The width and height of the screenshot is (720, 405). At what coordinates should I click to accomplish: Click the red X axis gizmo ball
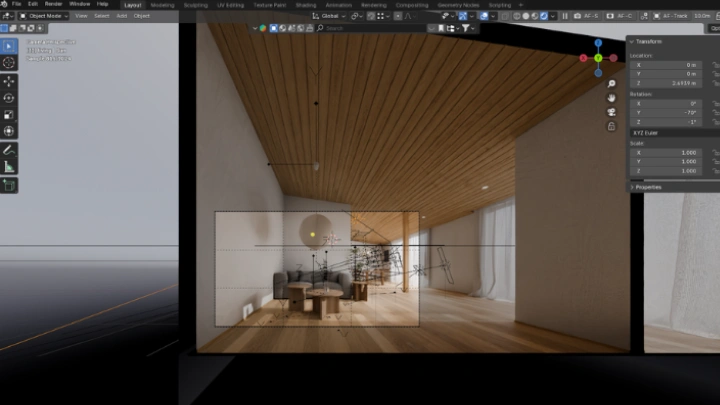coord(583,58)
